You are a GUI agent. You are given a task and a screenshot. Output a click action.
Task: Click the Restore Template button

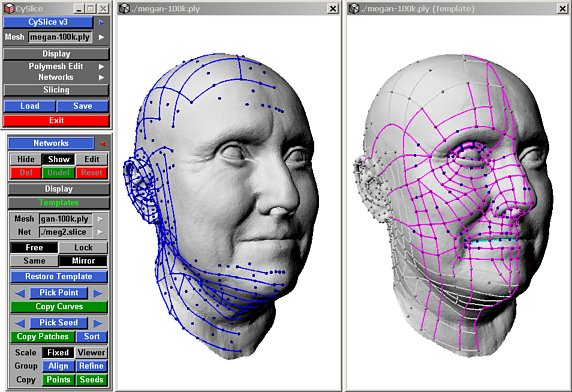click(59, 277)
